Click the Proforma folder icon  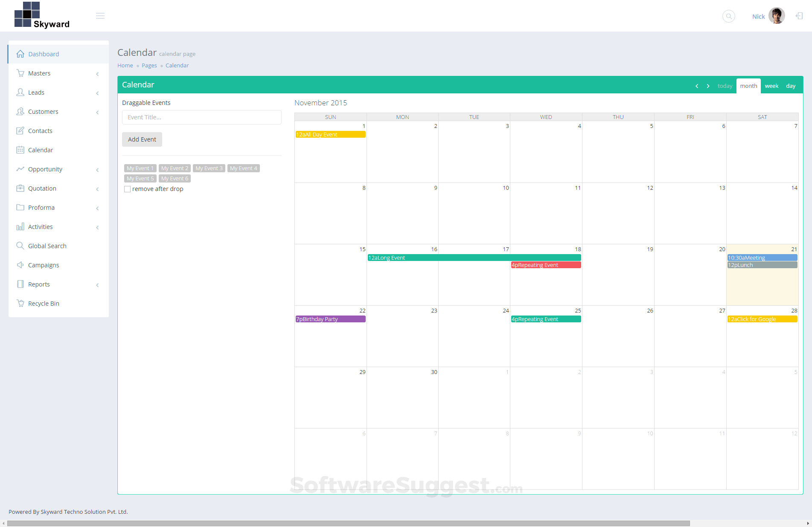(x=20, y=207)
